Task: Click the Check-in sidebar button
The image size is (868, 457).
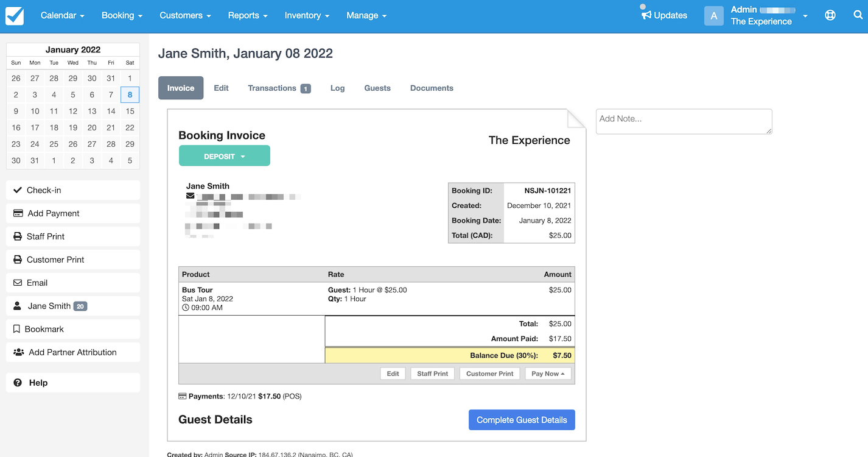Action: tap(73, 190)
